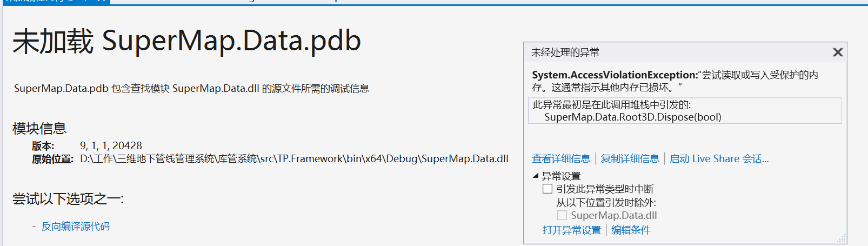Click the 此异常最初是在此调用堆栈中引发的 label
This screenshot has width=868, height=246.
click(x=612, y=104)
